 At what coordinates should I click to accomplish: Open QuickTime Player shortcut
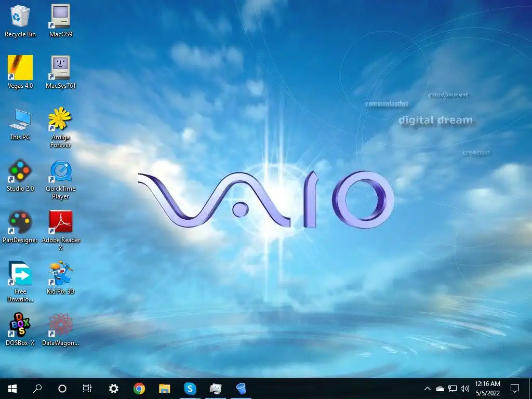60,179
